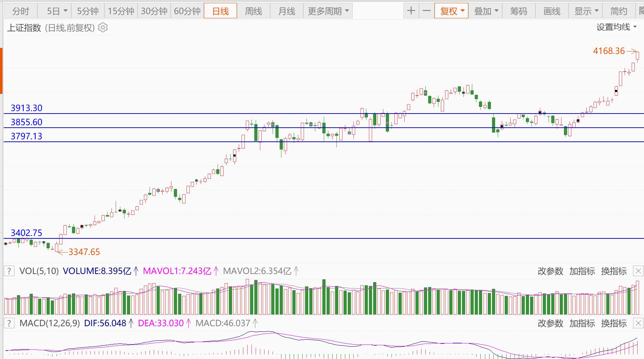This screenshot has width=644, height=359.
Task: Open the 筹码 chip distribution view
Action: point(518,11)
